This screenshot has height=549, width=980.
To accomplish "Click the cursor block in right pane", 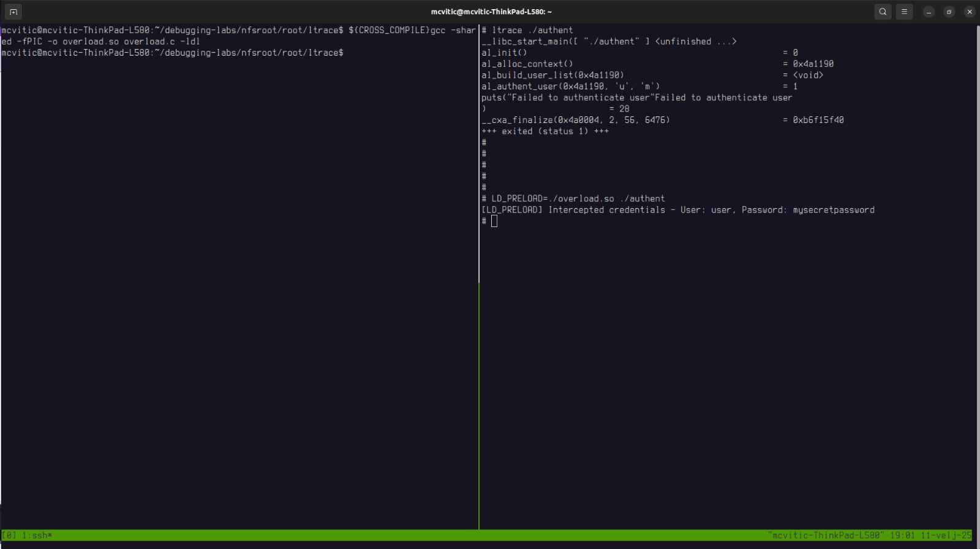I will pos(494,222).
